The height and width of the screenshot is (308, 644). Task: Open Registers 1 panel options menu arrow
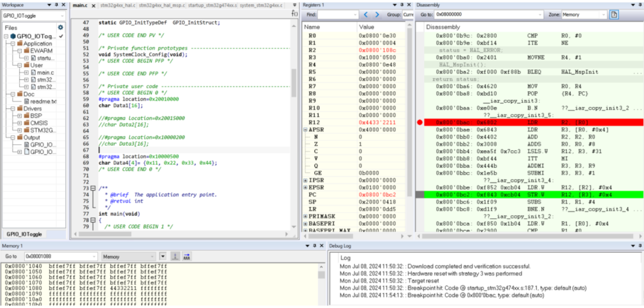[395, 5]
